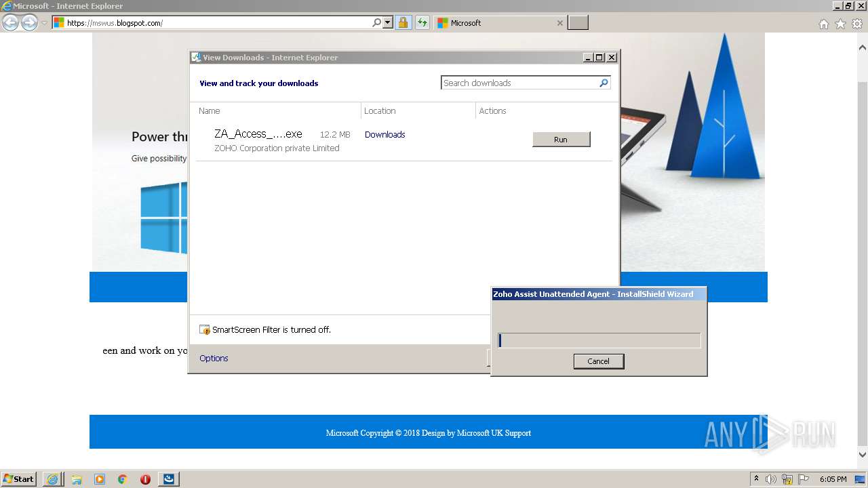
Task: Click the Refresh page icon
Action: coord(422,23)
